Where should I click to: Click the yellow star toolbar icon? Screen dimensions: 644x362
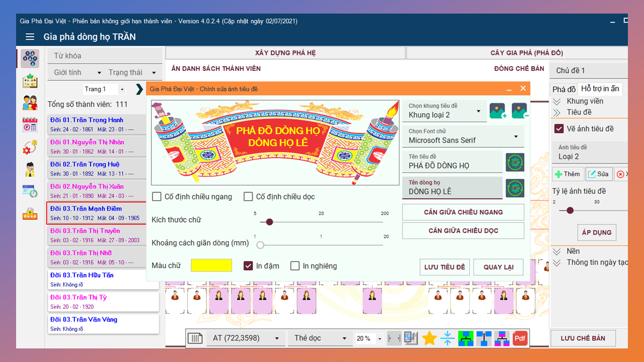(x=429, y=338)
